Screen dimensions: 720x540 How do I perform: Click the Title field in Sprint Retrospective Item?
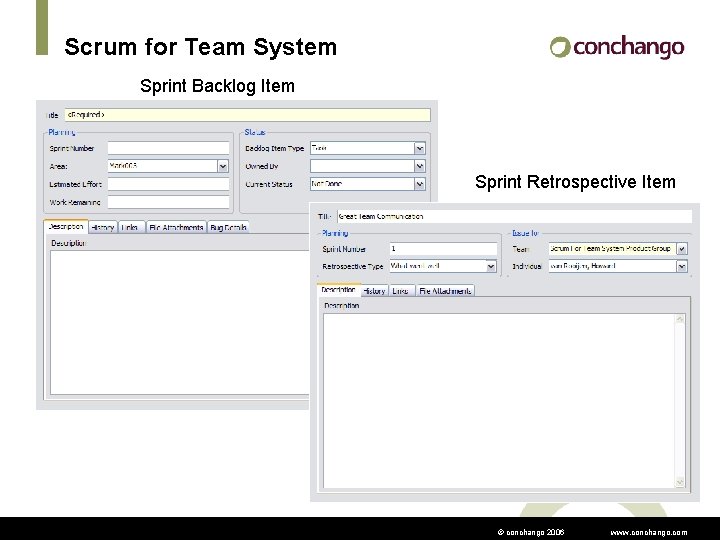[x=514, y=216]
